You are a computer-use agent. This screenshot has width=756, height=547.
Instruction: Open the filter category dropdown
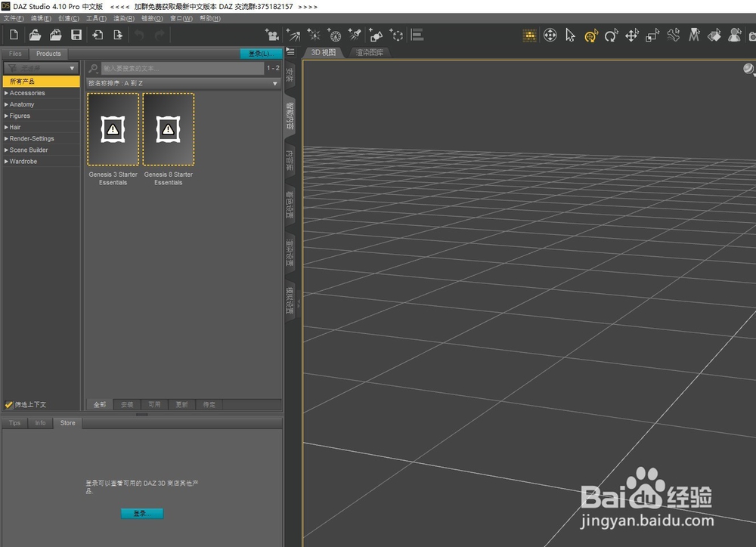(42, 68)
